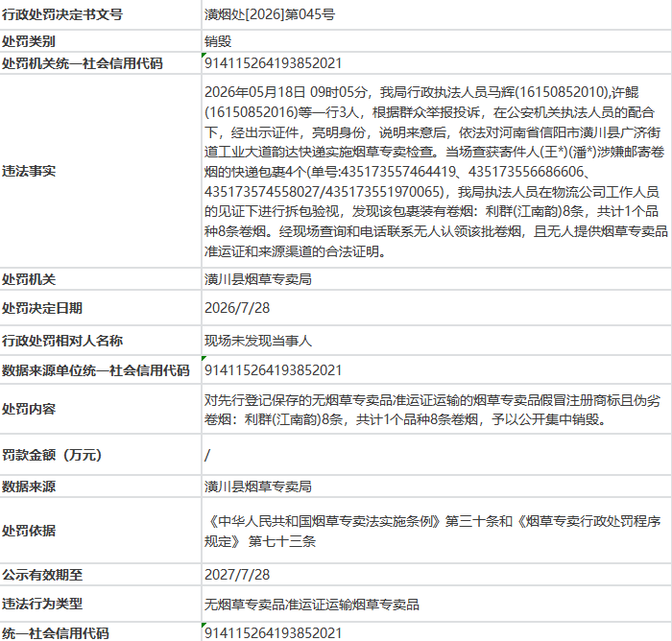
Task: Select the label 行政处罚相对人名称
Action: [62, 341]
